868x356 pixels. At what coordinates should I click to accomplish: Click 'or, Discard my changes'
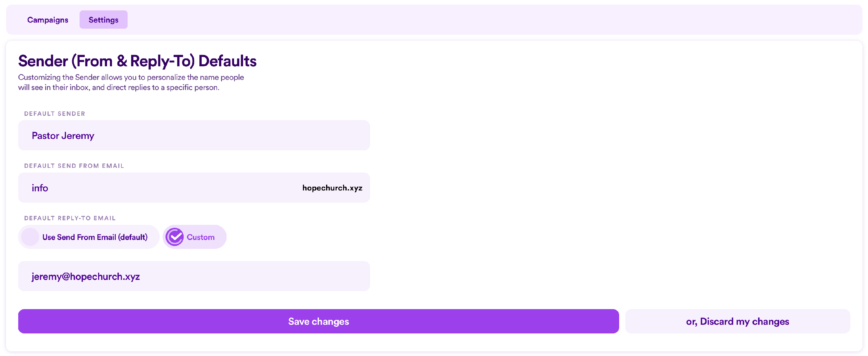point(737,321)
